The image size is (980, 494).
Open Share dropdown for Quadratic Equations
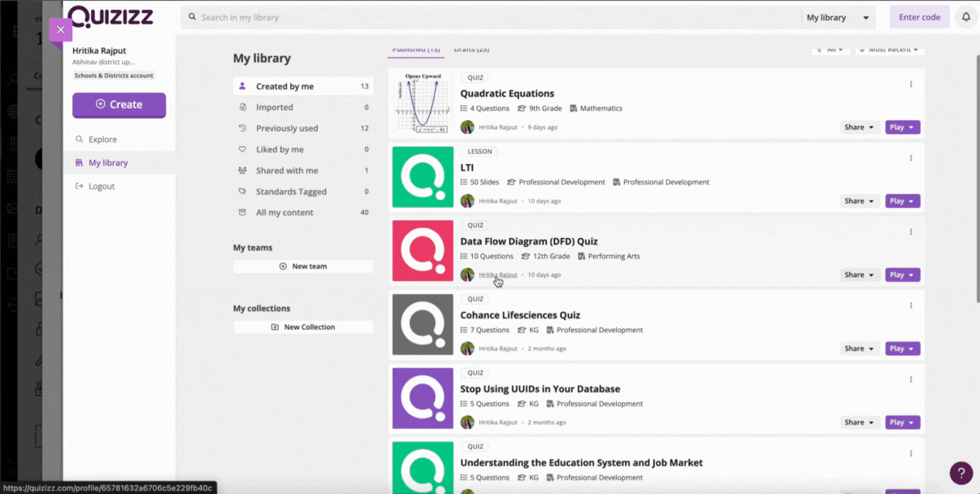(x=860, y=128)
